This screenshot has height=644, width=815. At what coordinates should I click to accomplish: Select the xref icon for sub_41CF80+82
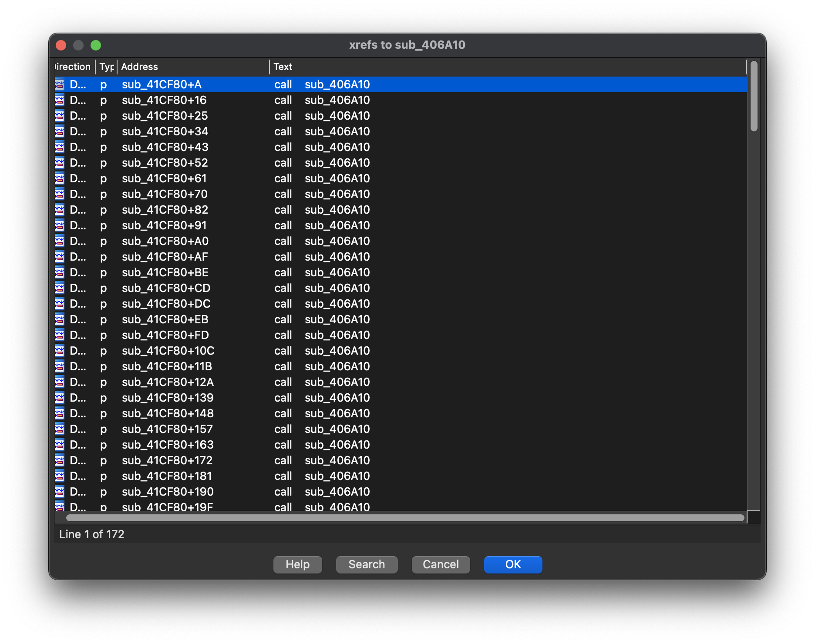tap(60, 210)
